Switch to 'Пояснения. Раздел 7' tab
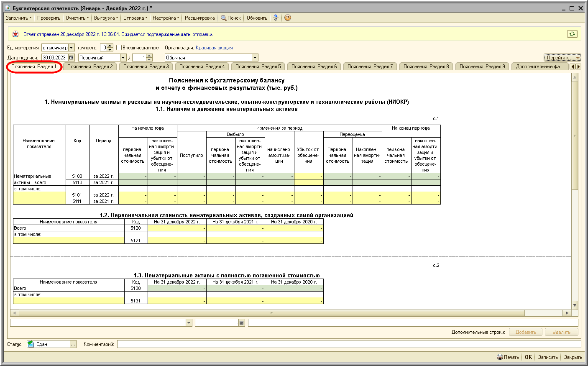 coord(370,67)
